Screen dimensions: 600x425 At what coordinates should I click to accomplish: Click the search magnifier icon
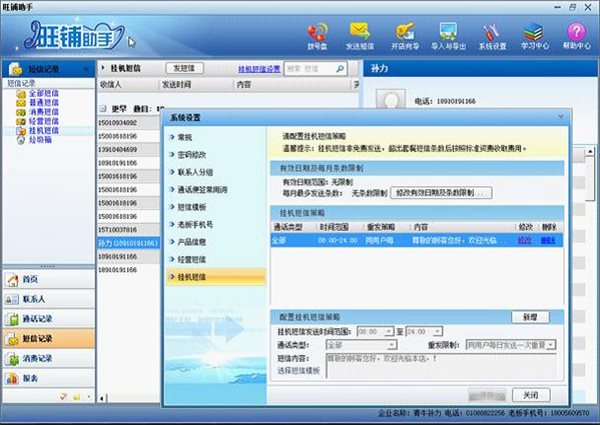click(x=340, y=69)
